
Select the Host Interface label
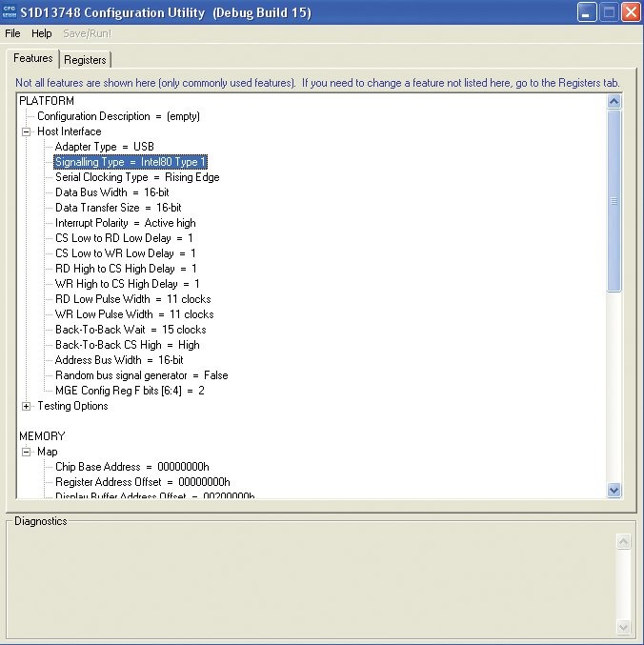coord(70,131)
